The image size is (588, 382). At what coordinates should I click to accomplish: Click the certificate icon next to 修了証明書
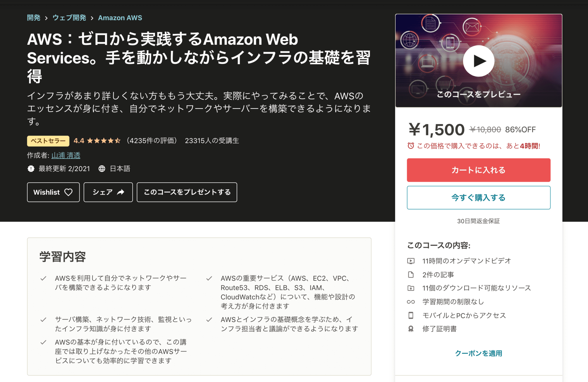(411, 329)
